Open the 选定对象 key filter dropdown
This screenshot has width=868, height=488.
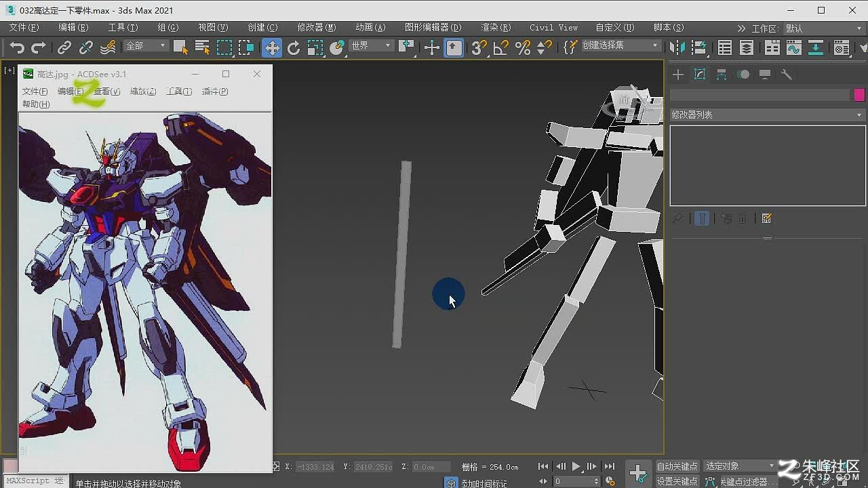click(x=740, y=466)
